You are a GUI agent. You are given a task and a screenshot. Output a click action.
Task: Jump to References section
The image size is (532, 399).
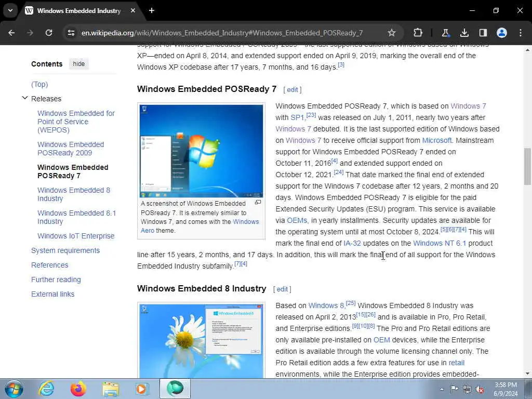click(49, 265)
